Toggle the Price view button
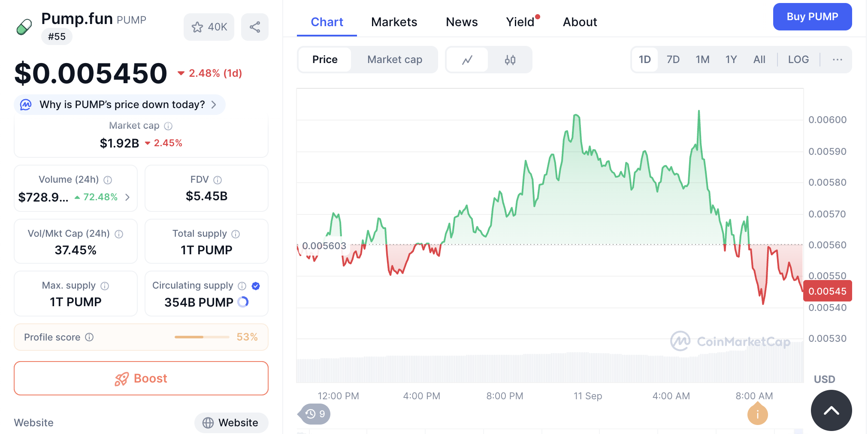 click(x=325, y=60)
